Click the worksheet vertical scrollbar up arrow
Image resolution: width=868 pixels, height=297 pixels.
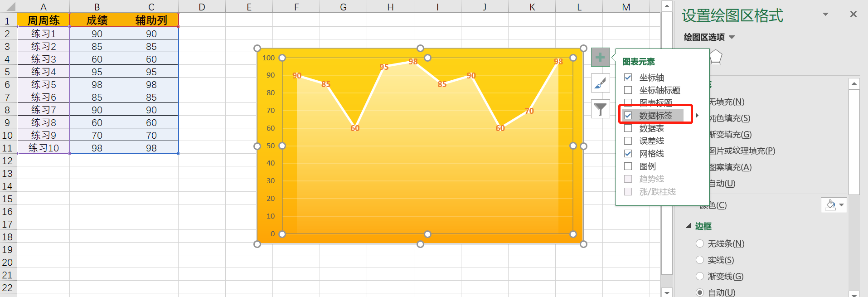point(667,6)
